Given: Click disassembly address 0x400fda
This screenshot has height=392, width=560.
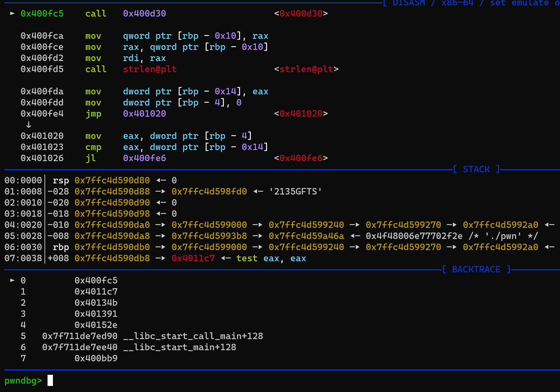Looking at the screenshot, I should click(42, 91).
